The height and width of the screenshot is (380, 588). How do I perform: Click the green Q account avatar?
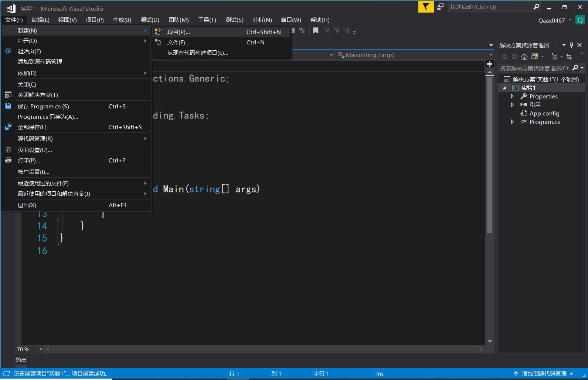[x=580, y=20]
